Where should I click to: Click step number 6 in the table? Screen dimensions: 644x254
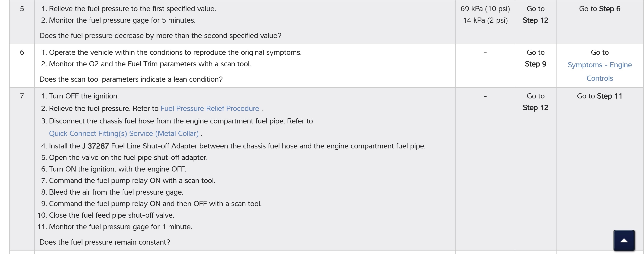click(x=22, y=52)
